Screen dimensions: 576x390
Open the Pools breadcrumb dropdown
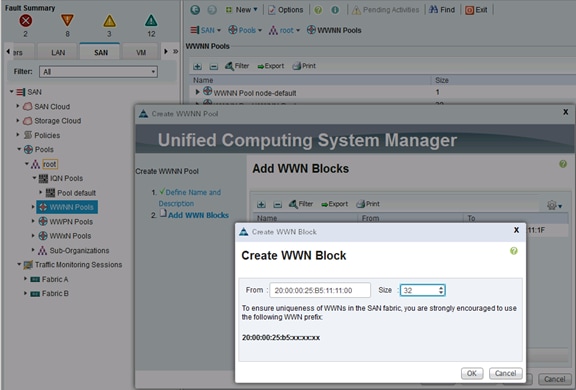[245, 30]
